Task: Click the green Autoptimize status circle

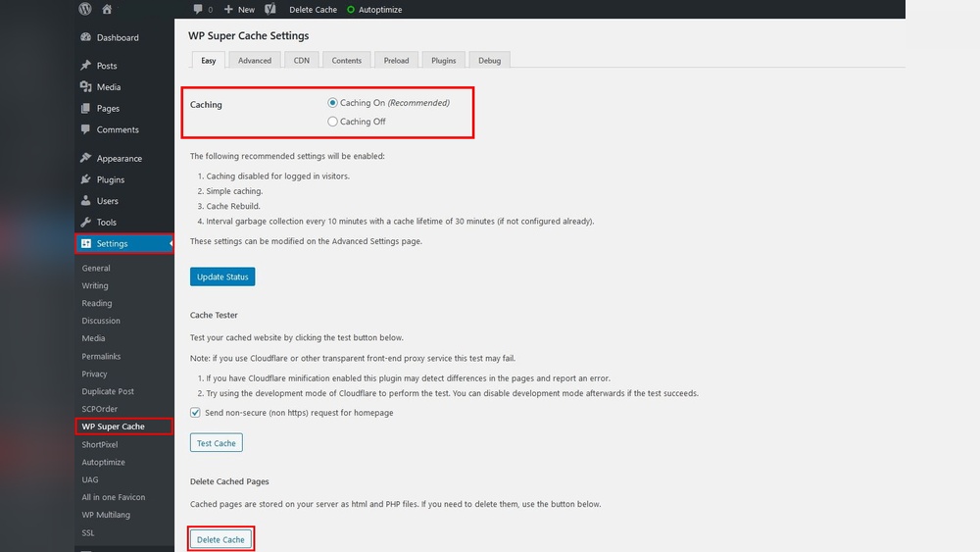Action: coord(351,10)
